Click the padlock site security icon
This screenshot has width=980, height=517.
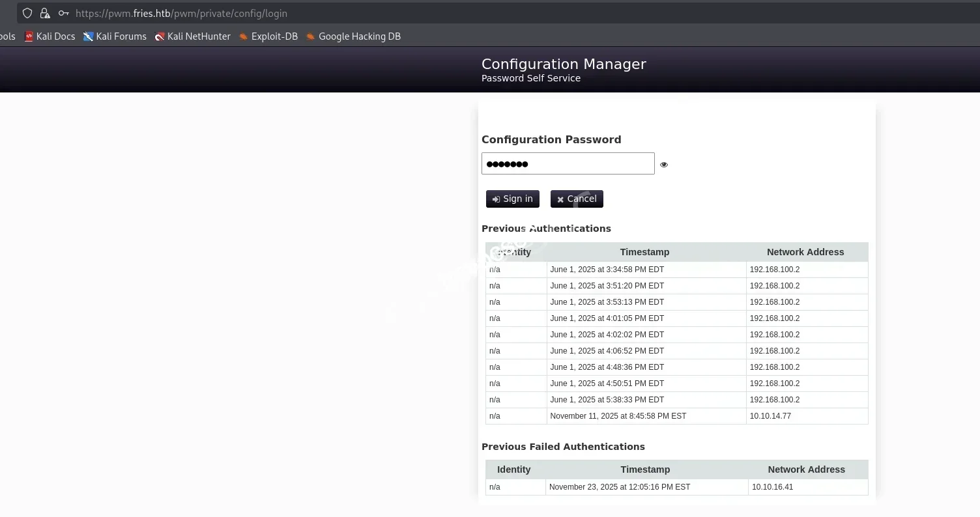click(x=45, y=13)
